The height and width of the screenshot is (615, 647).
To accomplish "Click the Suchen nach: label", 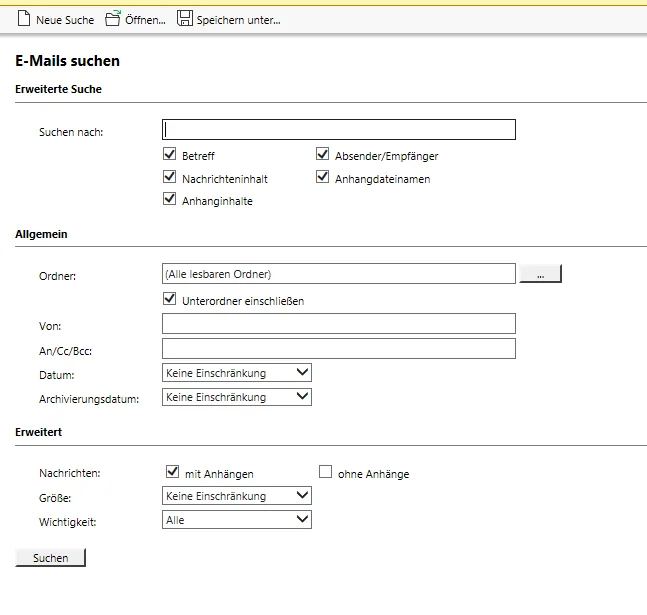I will click(x=71, y=132).
